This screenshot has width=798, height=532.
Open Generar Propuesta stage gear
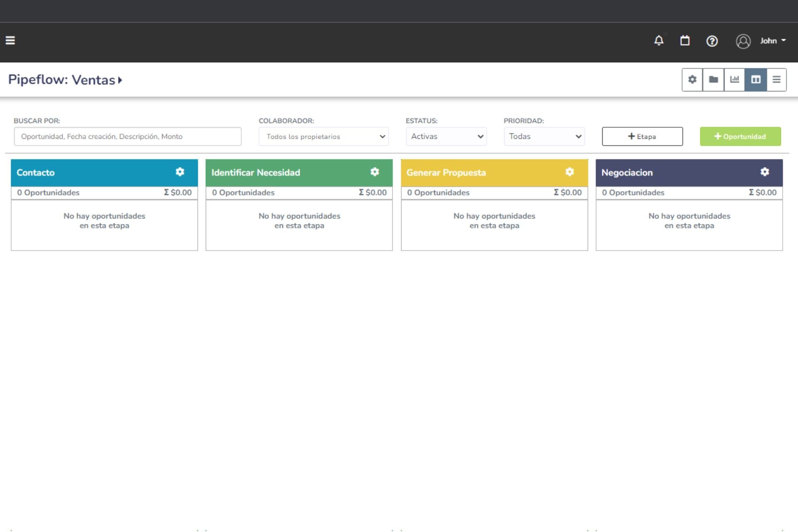(x=569, y=172)
